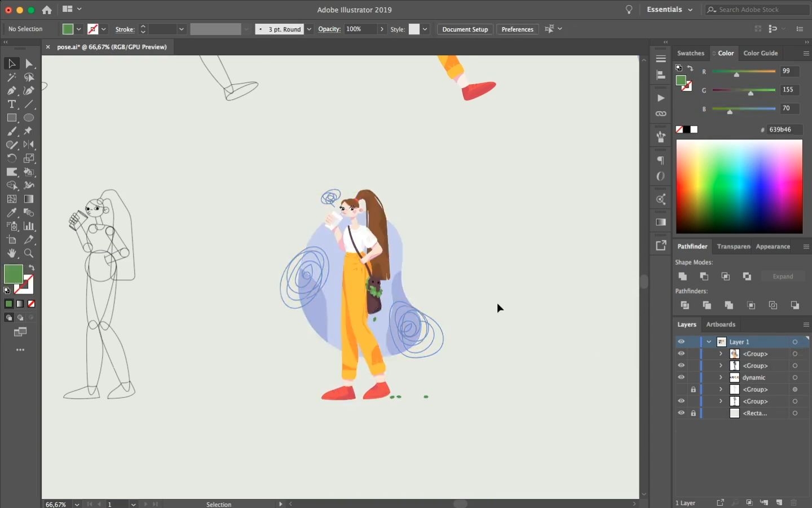This screenshot has height=508, width=812.
Task: Activate the Type tool
Action: tap(11, 104)
